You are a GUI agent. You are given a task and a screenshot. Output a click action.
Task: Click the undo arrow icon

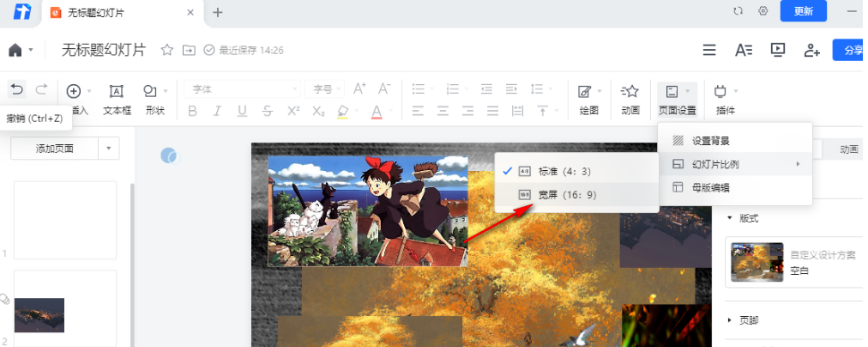pyautogui.click(x=16, y=89)
